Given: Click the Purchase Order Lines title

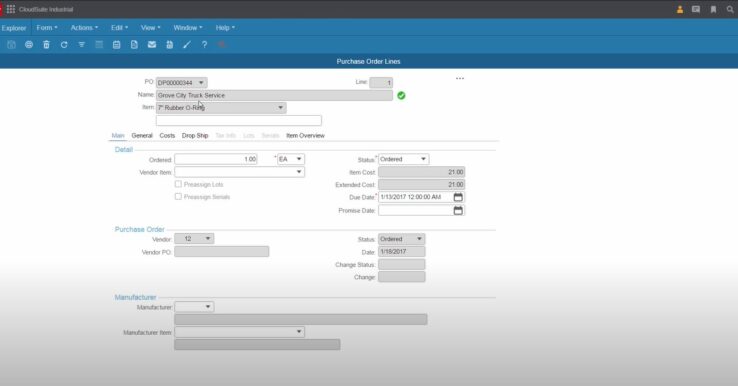Looking at the screenshot, I should [x=369, y=61].
